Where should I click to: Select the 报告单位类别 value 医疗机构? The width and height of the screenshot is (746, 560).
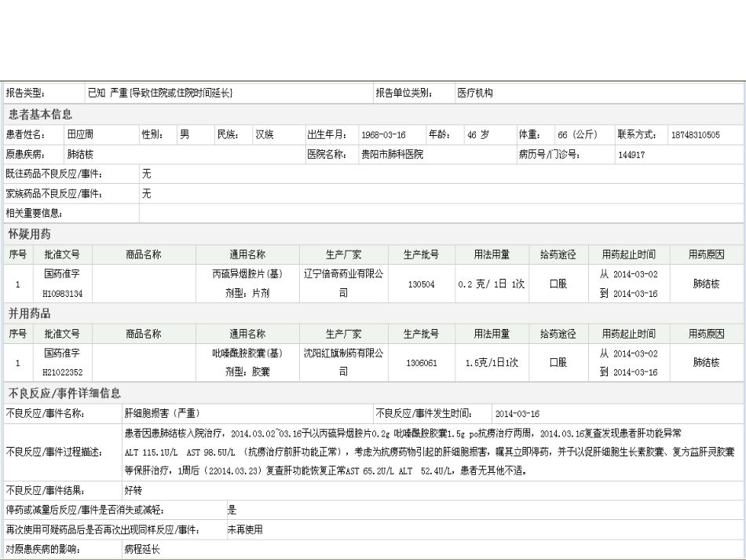pos(475,93)
